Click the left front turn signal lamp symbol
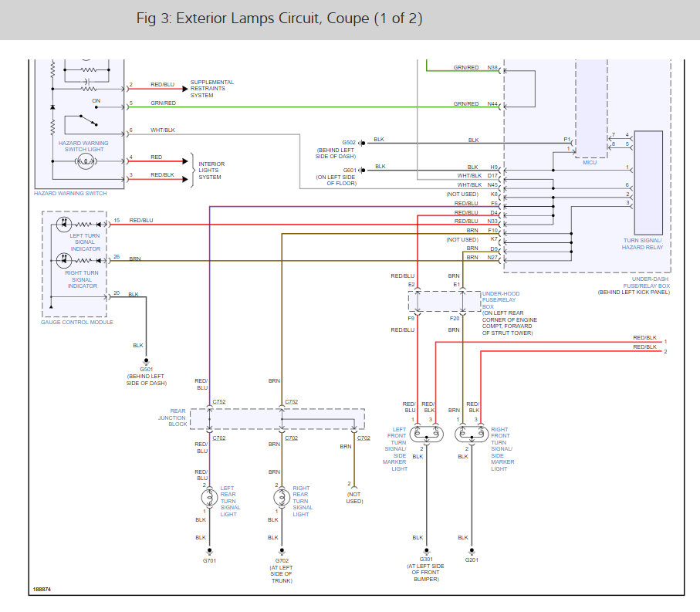 click(x=426, y=434)
